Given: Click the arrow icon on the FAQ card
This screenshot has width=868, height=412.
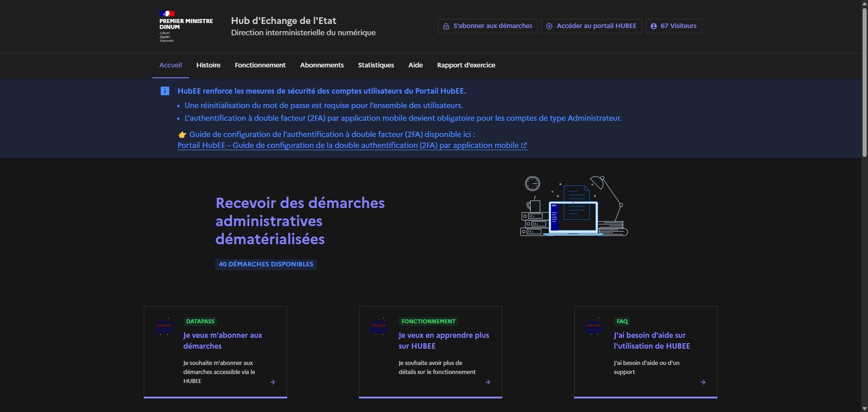Looking at the screenshot, I should tap(703, 382).
